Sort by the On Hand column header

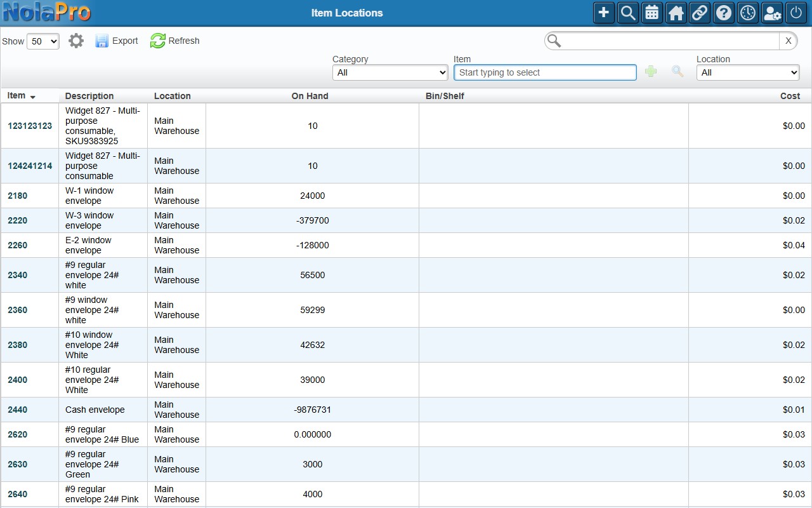[310, 96]
